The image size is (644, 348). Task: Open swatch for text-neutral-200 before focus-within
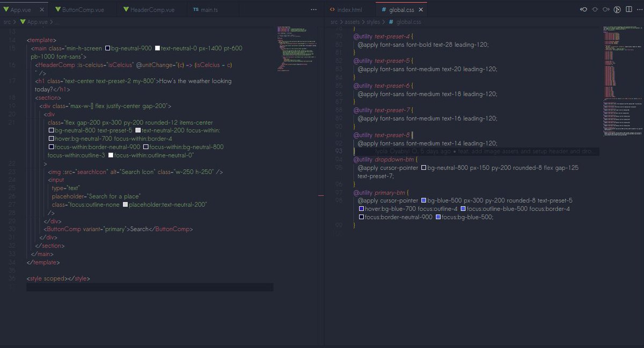click(x=138, y=130)
